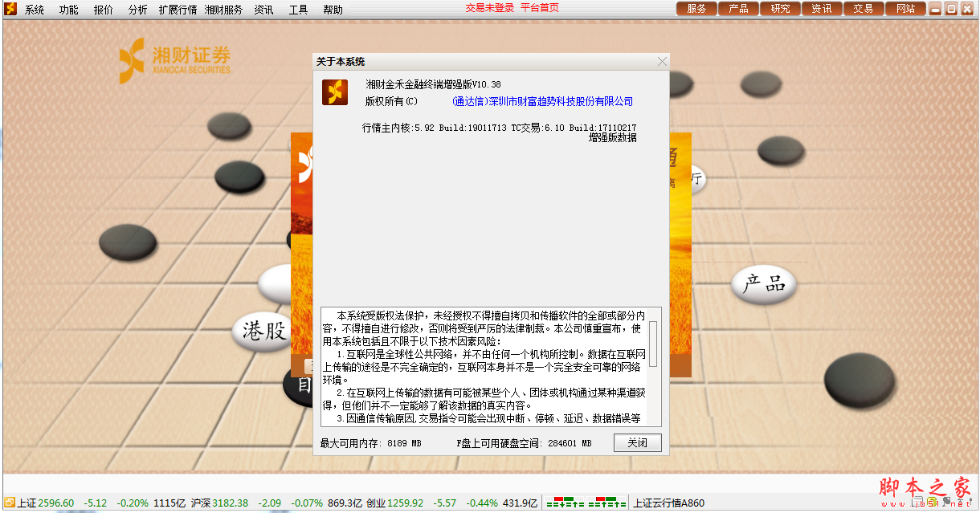This screenshot has width=980, height=513.
Task: Open the 分析 menu
Action: coord(137,10)
